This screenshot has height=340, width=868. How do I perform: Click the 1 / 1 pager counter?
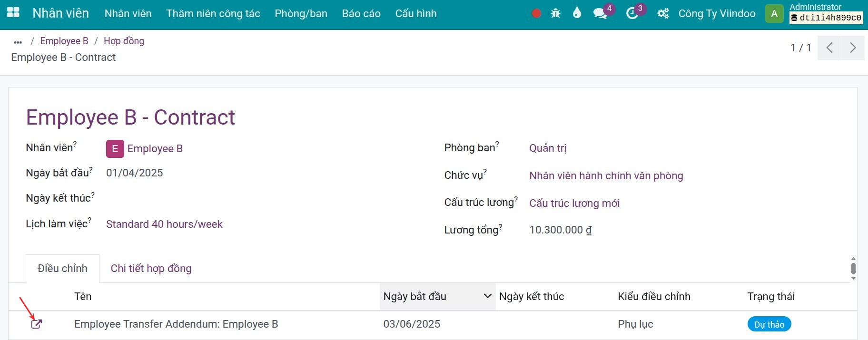click(800, 48)
